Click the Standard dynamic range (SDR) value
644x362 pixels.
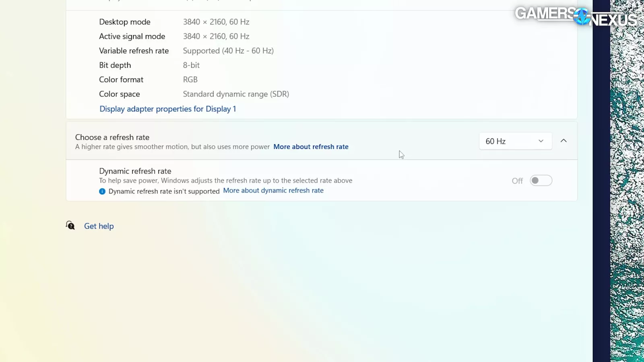pos(236,94)
